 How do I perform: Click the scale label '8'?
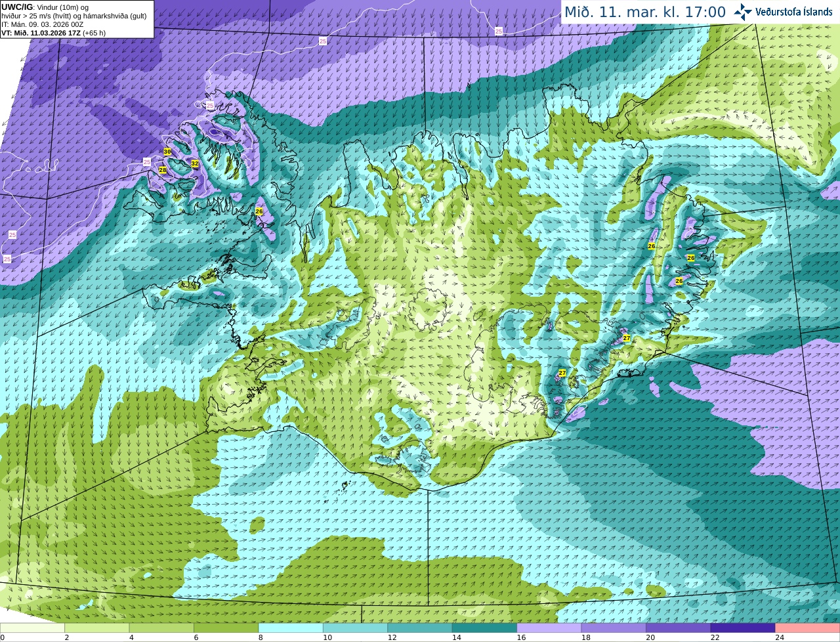pos(261,637)
